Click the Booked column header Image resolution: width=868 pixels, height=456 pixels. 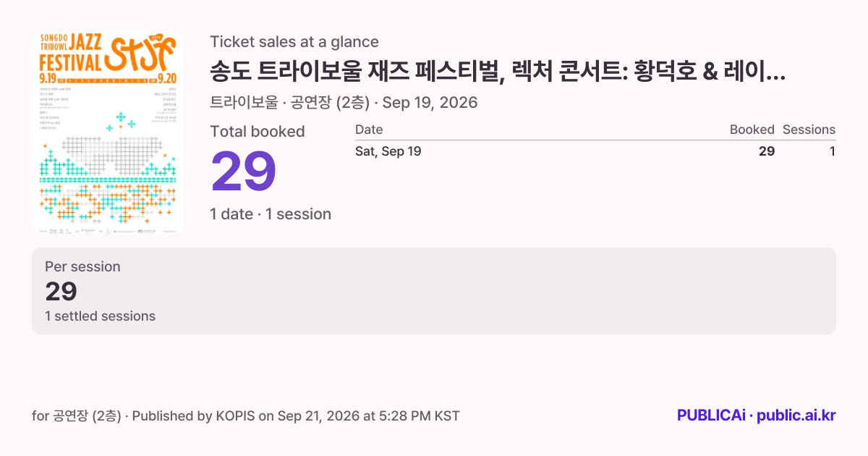[x=752, y=130]
